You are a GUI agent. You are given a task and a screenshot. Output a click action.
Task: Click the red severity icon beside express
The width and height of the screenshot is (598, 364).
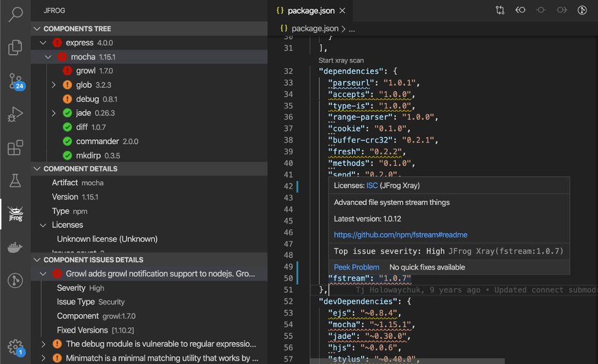(x=57, y=43)
